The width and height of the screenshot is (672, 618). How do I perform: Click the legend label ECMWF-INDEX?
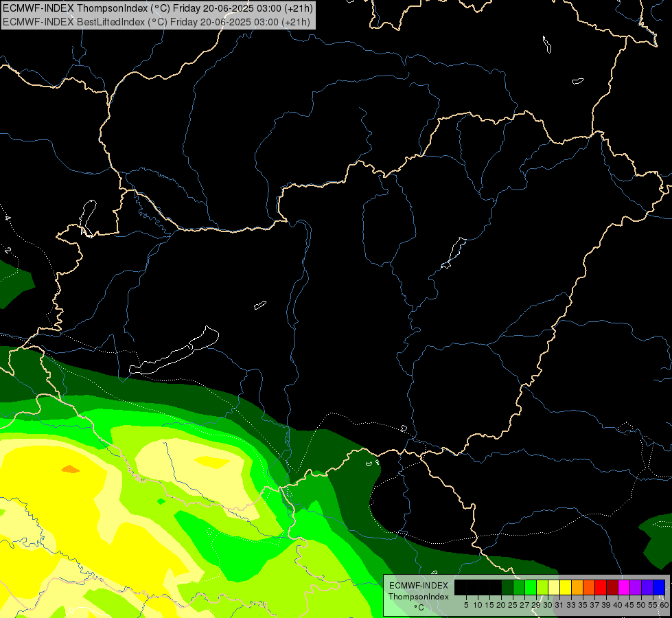(x=419, y=586)
